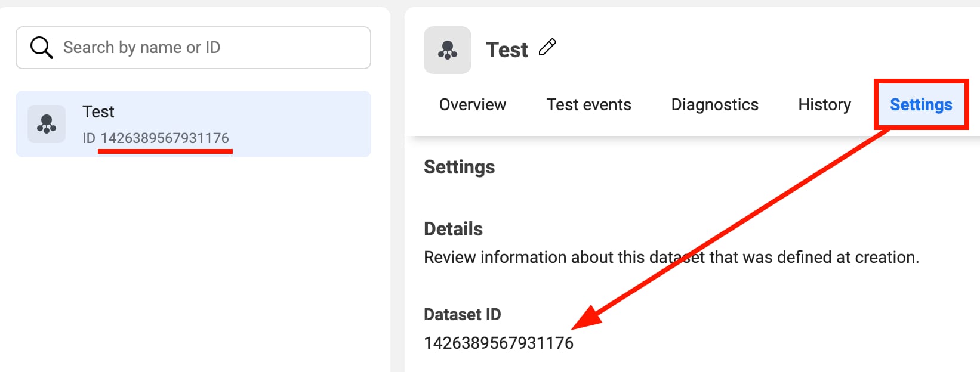Screen dimensions: 980x372
Task: View the History tab
Action: coord(824,104)
